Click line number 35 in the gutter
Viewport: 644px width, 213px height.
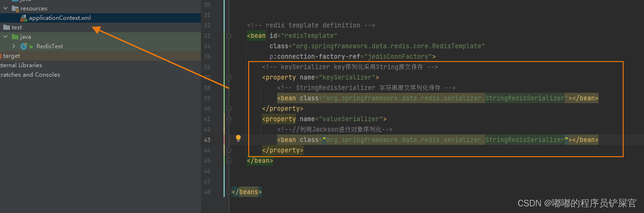pos(207,57)
